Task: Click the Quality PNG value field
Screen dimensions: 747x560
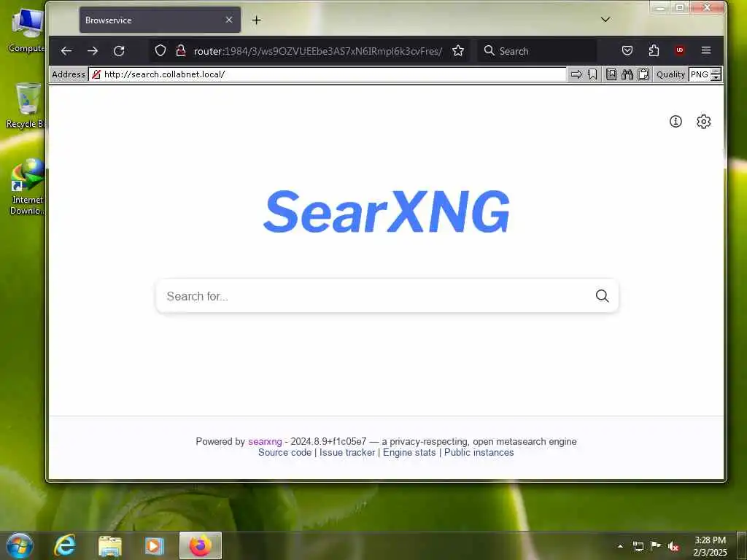Action: [700, 74]
